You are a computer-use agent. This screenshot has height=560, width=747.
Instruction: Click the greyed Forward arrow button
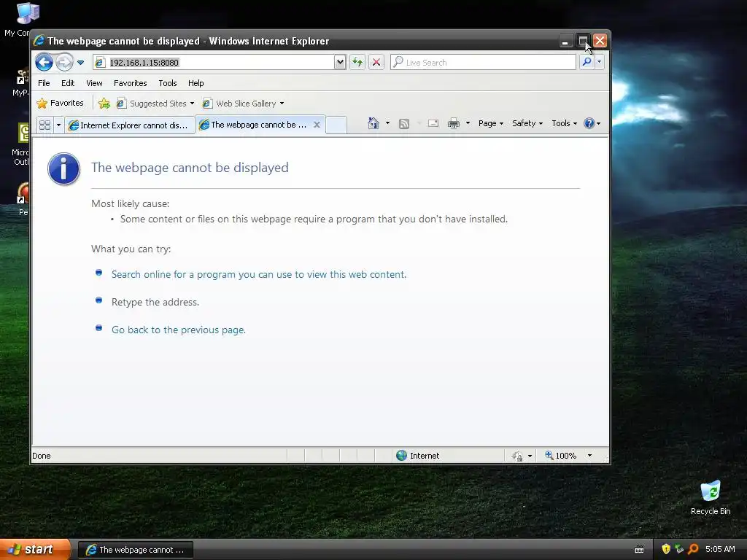tap(64, 62)
